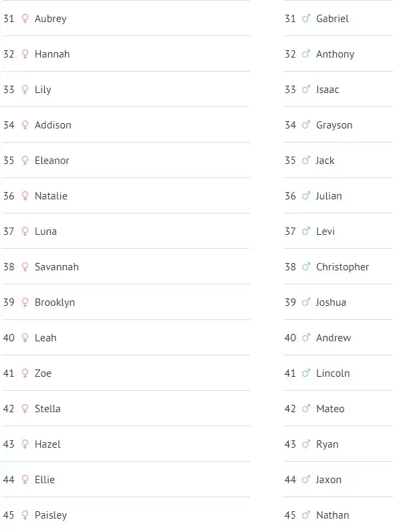The width and height of the screenshot is (393, 532).
Task: Click the female icon next to Luna
Action: click(25, 232)
